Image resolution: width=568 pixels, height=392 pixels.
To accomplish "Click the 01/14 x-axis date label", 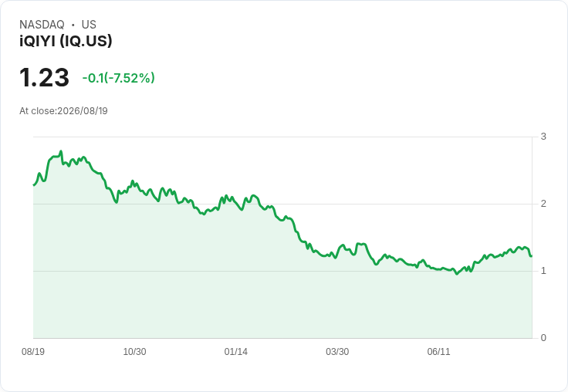I will [236, 351].
